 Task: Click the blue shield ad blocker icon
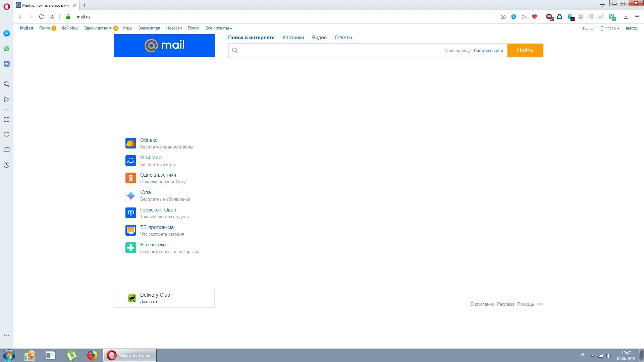pos(514,17)
